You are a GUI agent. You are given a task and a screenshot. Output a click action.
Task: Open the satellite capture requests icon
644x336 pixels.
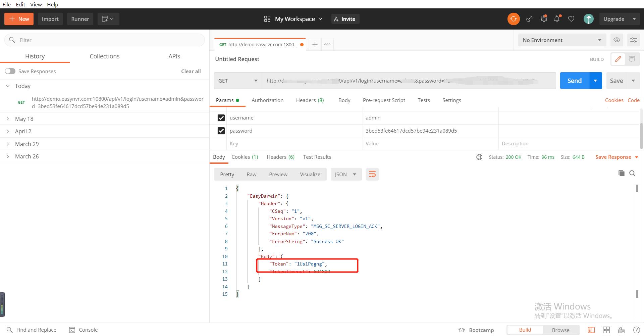click(529, 19)
